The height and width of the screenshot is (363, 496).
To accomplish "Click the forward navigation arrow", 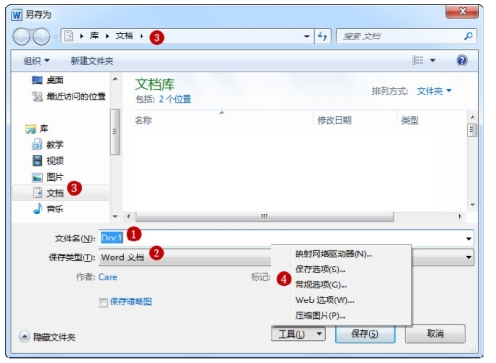I will coord(41,37).
